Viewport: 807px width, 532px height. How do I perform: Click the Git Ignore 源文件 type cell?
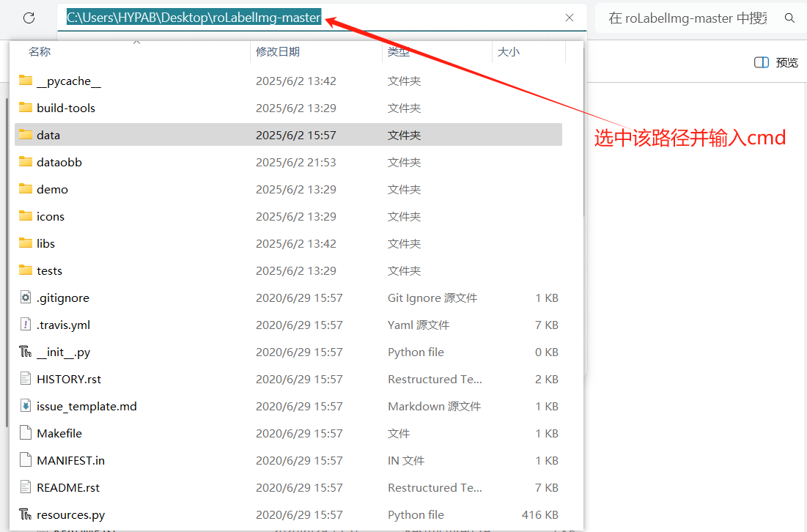click(432, 298)
